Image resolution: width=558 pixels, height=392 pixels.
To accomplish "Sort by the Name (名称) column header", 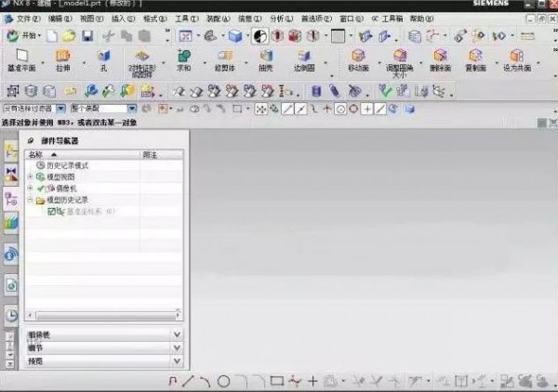I will click(83, 154).
